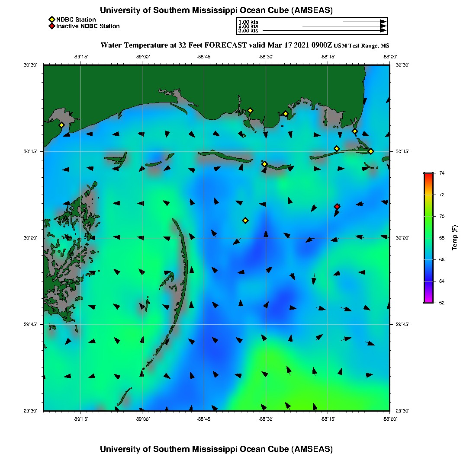Select the red inactive station marker on the map

[337, 207]
